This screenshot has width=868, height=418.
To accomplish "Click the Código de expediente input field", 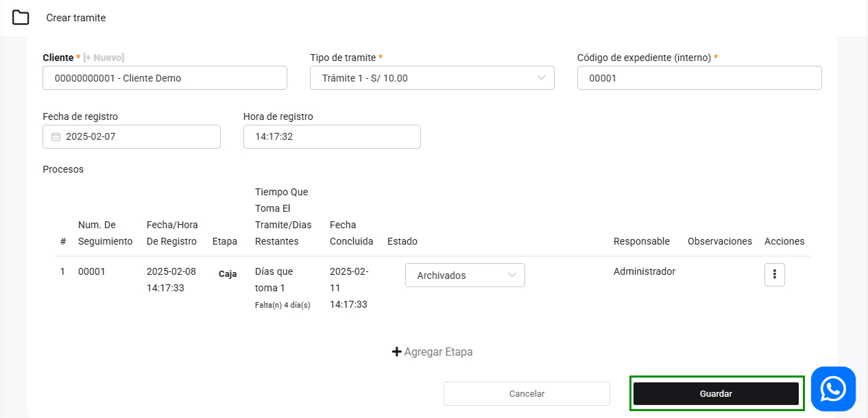I will tap(699, 78).
